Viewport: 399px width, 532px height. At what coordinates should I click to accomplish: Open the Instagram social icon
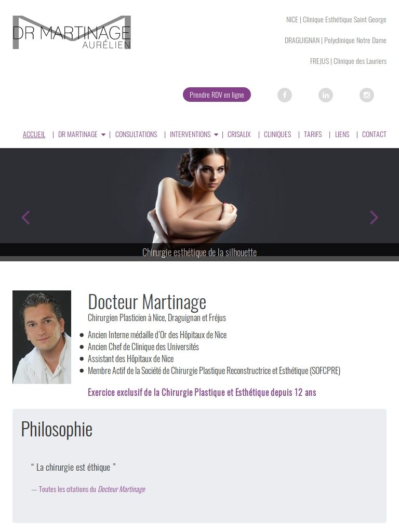[367, 95]
